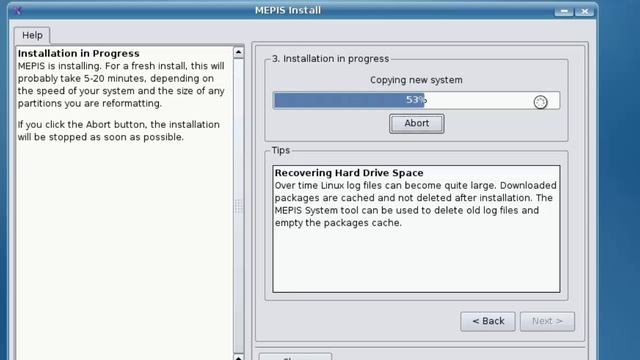Click the '3. Installation in progress' group label
This screenshot has width=640, height=360.
coord(330,59)
